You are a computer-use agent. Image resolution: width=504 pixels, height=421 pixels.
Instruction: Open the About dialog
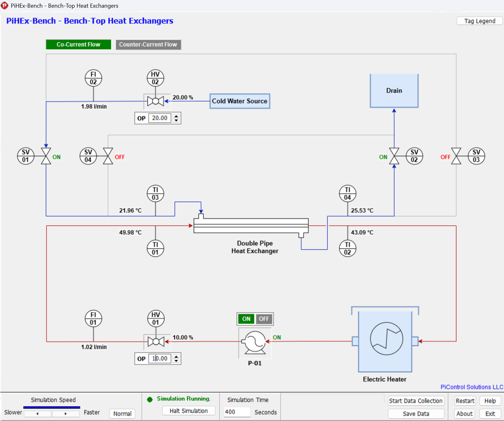[x=465, y=414]
